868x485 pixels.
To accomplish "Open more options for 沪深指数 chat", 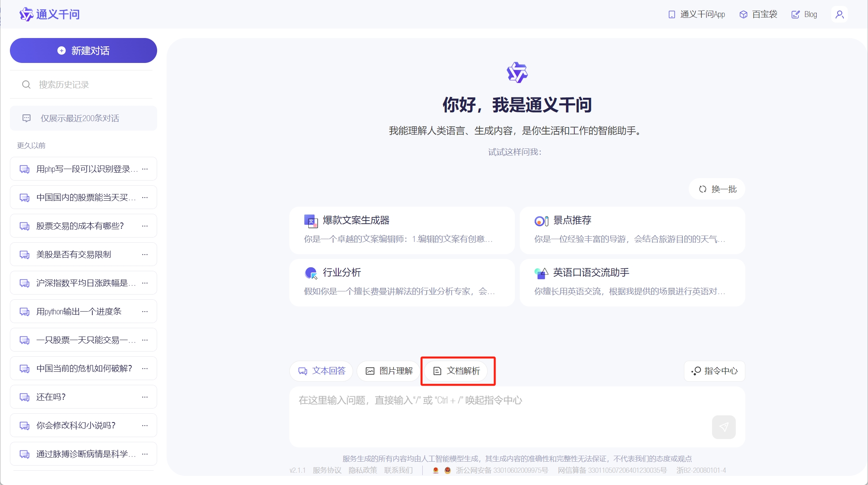I will [145, 283].
